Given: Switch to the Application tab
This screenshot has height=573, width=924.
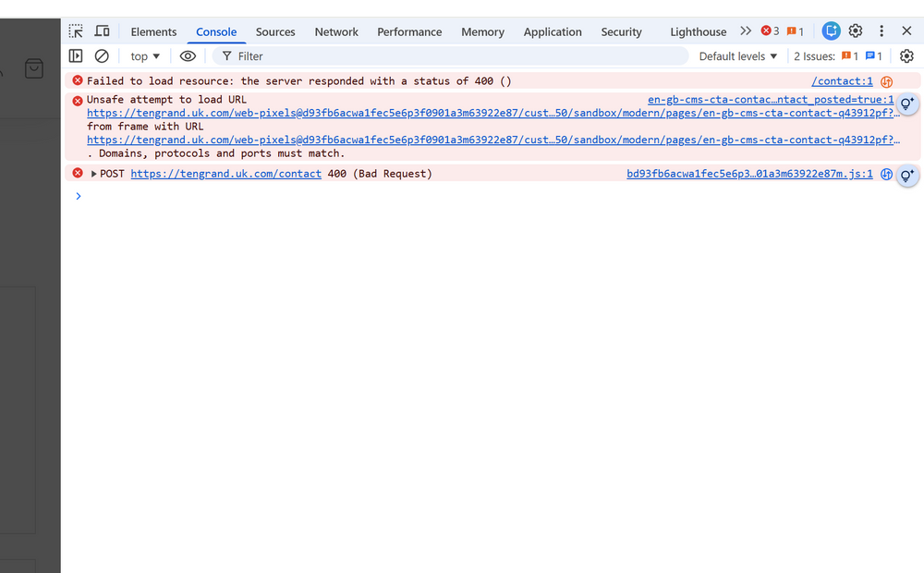Looking at the screenshot, I should click(553, 31).
